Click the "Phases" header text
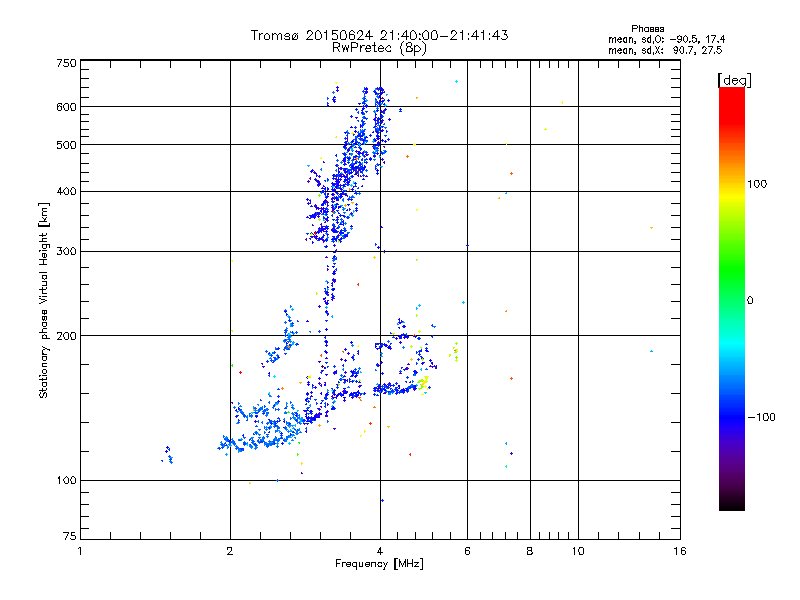This screenshot has width=800, height=600. [x=647, y=29]
